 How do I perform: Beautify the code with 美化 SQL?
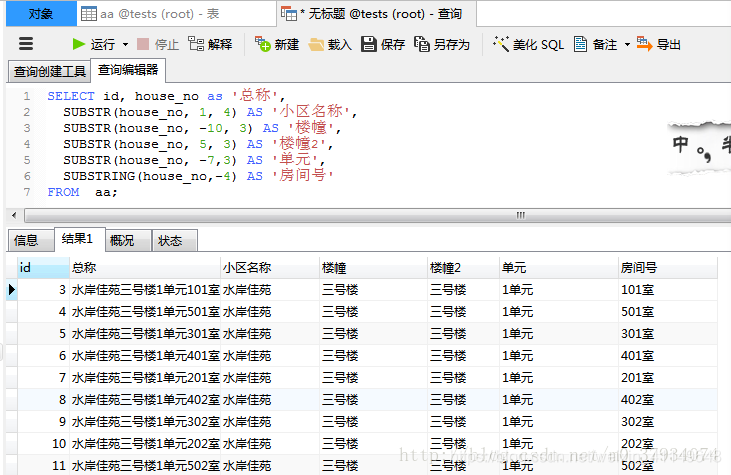(x=529, y=44)
